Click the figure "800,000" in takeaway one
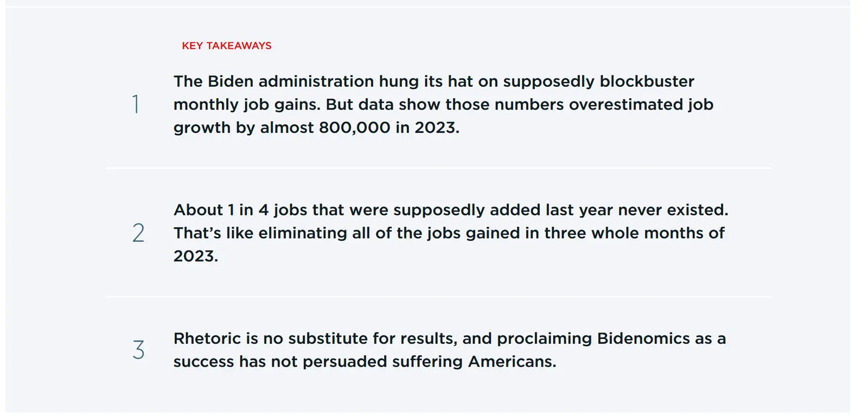Viewport: 868px width, 416px height. (x=354, y=127)
